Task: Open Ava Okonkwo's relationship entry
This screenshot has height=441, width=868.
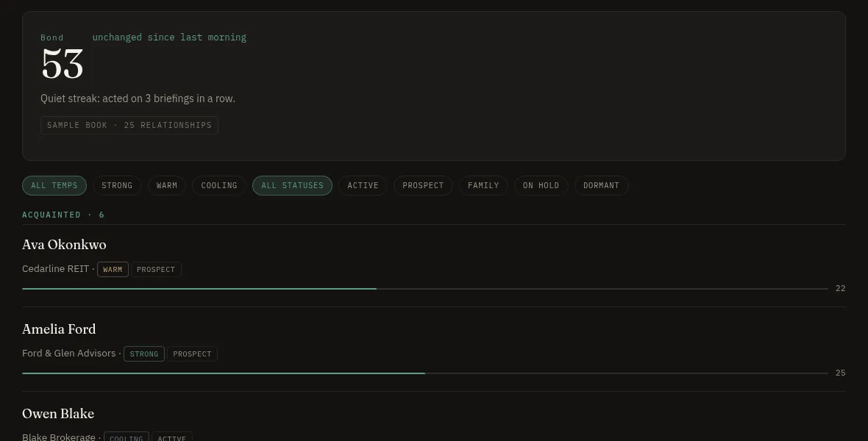Action: (x=433, y=265)
